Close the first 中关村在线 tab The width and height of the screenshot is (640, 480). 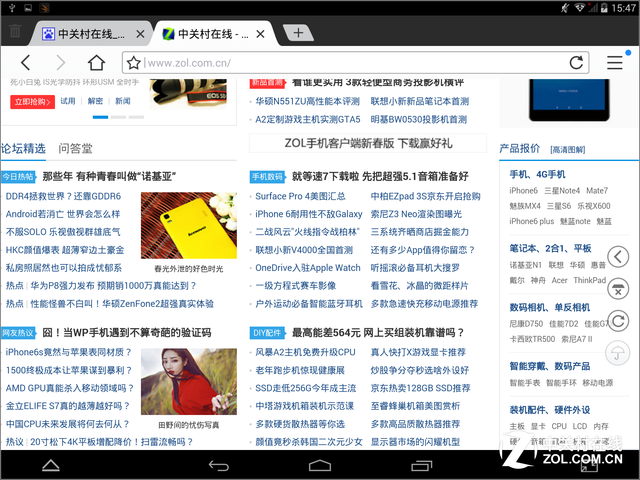(140, 34)
